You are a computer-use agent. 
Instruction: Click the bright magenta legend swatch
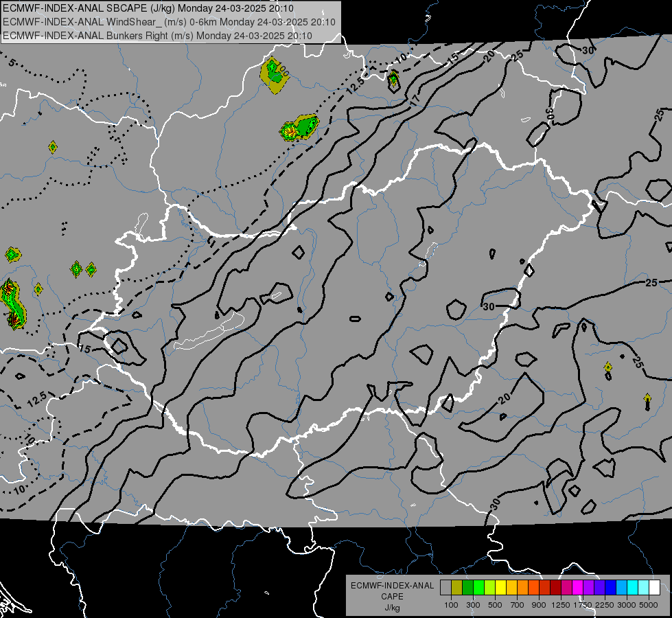[x=578, y=588]
